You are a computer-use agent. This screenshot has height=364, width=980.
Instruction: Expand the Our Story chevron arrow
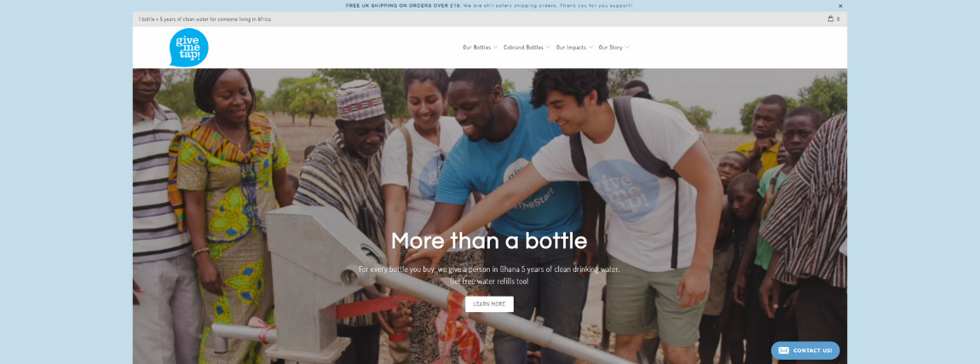[x=627, y=48]
